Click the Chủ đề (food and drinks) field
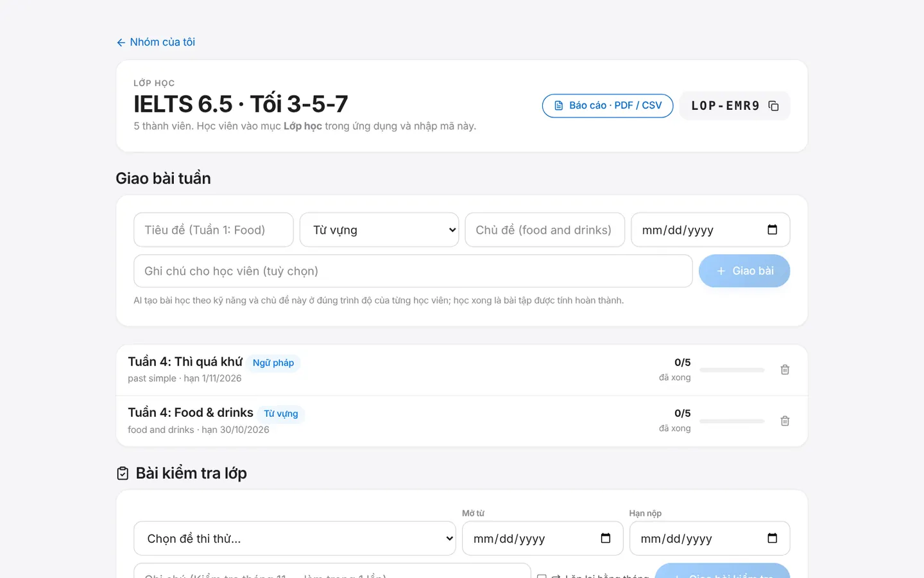Screen dimensions: 924x578 [545, 230]
